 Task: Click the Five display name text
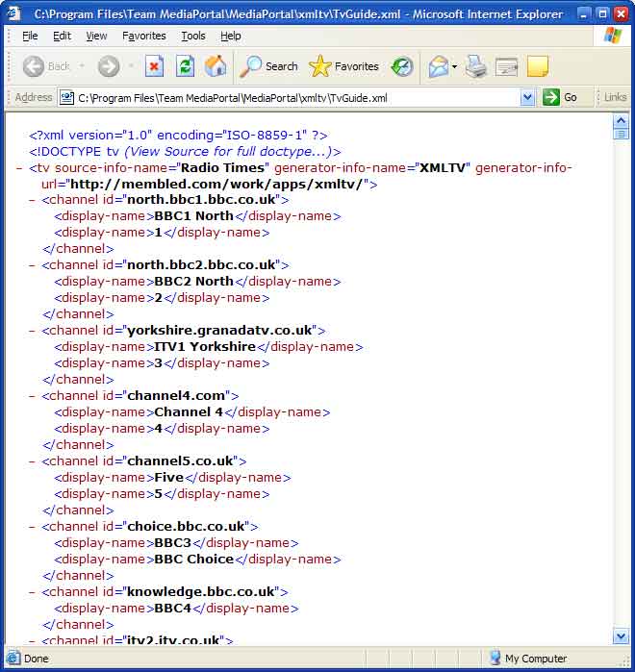[x=169, y=478]
